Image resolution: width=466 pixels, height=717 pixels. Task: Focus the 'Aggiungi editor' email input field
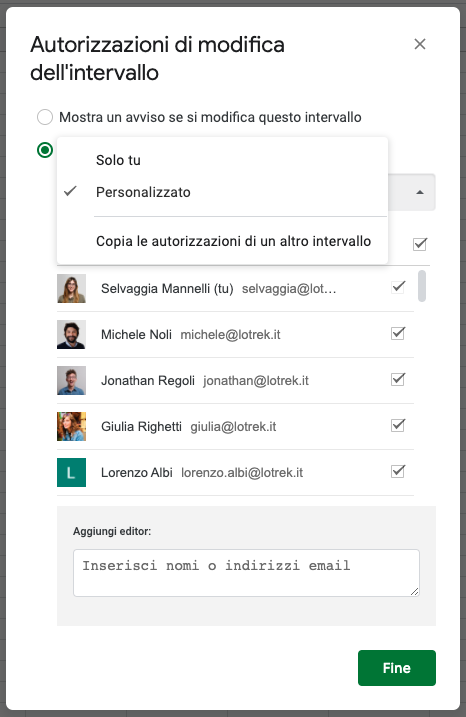coord(246,573)
